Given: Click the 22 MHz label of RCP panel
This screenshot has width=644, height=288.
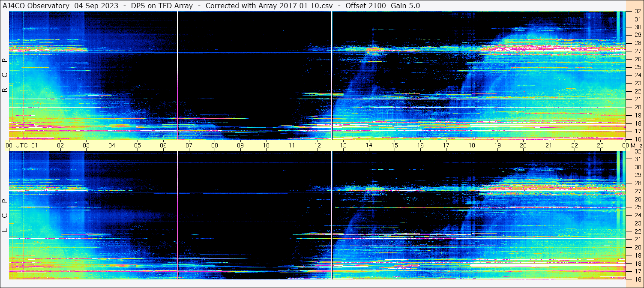Looking at the screenshot, I should point(638,91).
